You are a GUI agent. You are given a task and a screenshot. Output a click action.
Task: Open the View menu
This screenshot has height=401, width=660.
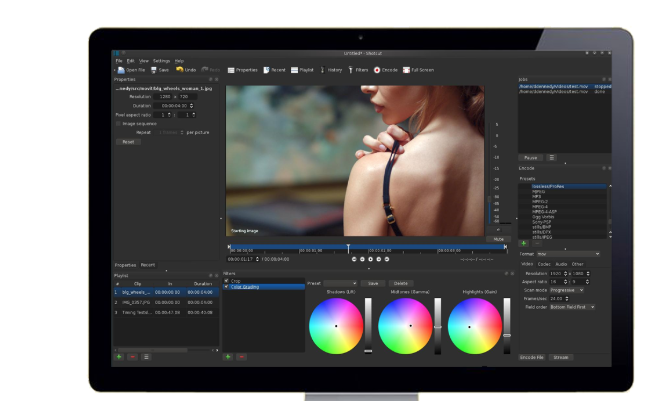click(144, 61)
